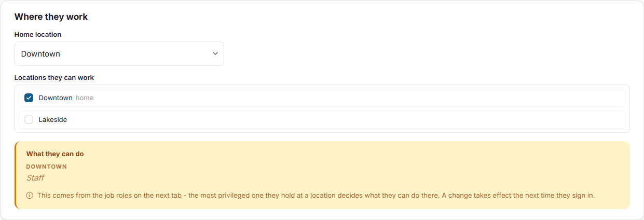Uncheck the Downtown location checkbox

click(x=29, y=98)
